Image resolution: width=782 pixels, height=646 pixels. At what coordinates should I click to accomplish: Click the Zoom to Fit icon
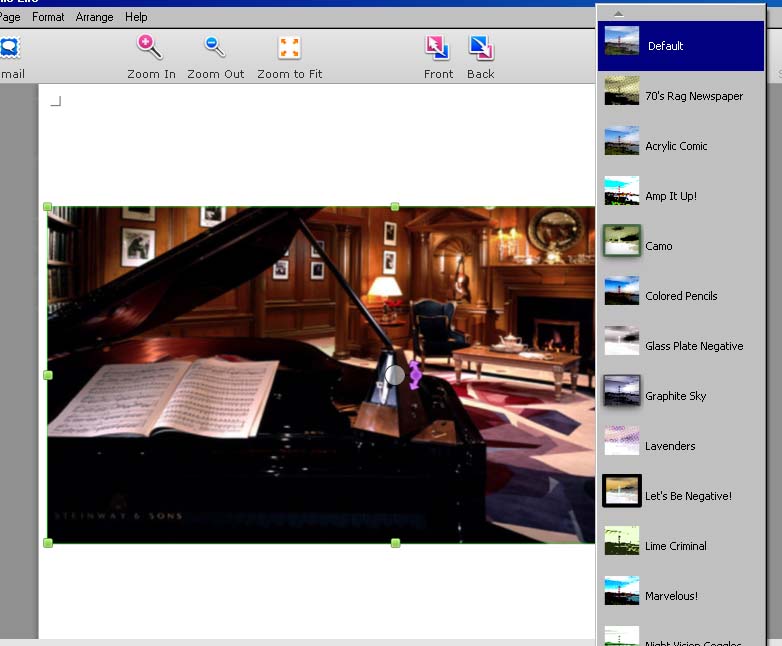(x=289, y=48)
